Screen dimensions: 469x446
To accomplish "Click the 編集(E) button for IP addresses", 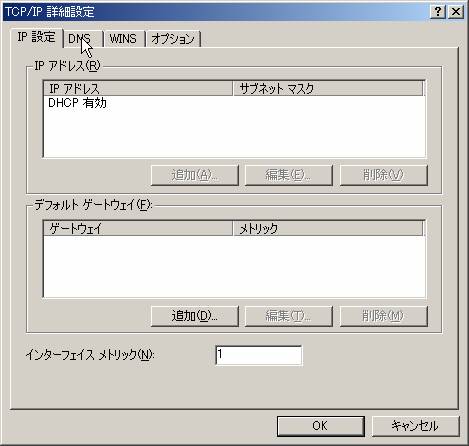I will point(289,175).
